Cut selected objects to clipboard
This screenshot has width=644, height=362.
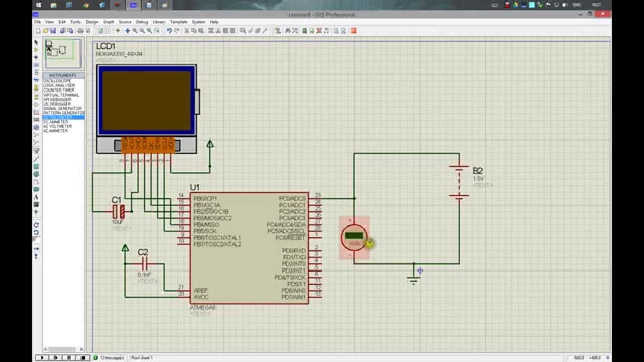tap(186, 31)
